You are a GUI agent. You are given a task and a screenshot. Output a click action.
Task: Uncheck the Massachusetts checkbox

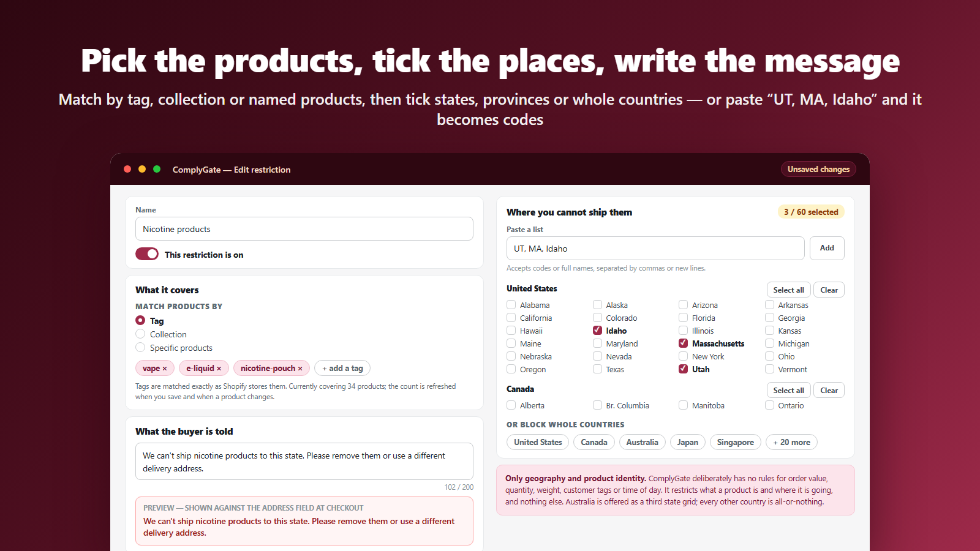tap(683, 343)
